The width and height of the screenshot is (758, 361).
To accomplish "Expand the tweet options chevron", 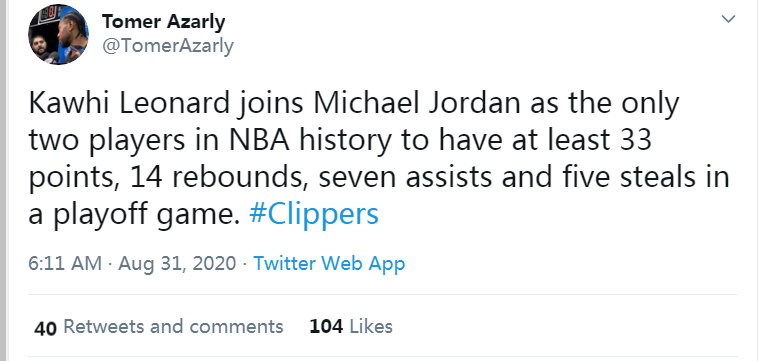I will (728, 19).
